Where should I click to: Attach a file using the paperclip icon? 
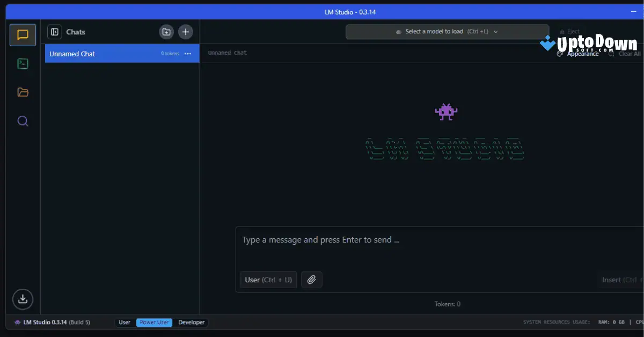coord(312,280)
